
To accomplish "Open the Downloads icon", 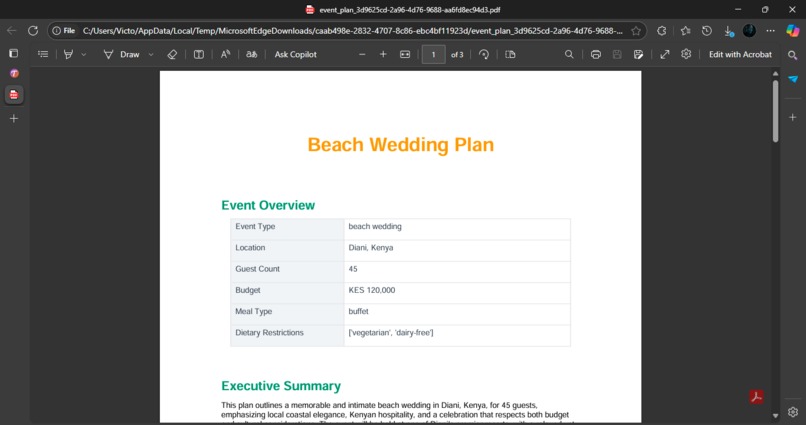I will [x=728, y=31].
